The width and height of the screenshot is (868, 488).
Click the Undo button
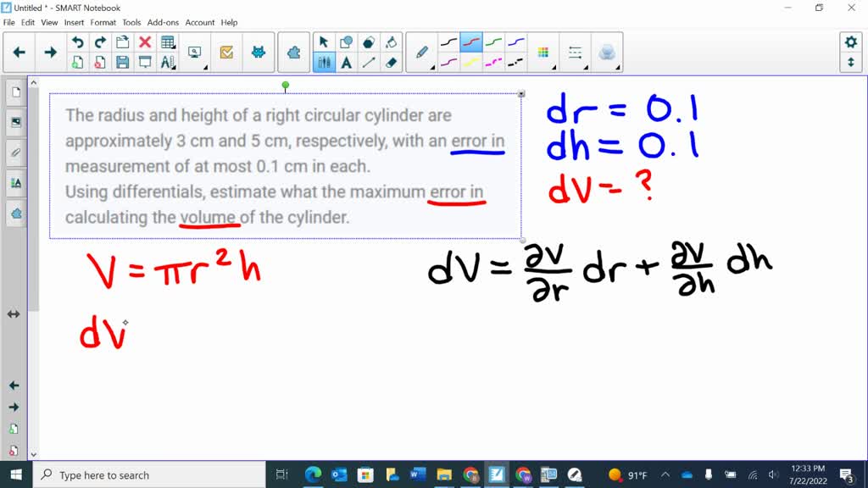click(77, 42)
